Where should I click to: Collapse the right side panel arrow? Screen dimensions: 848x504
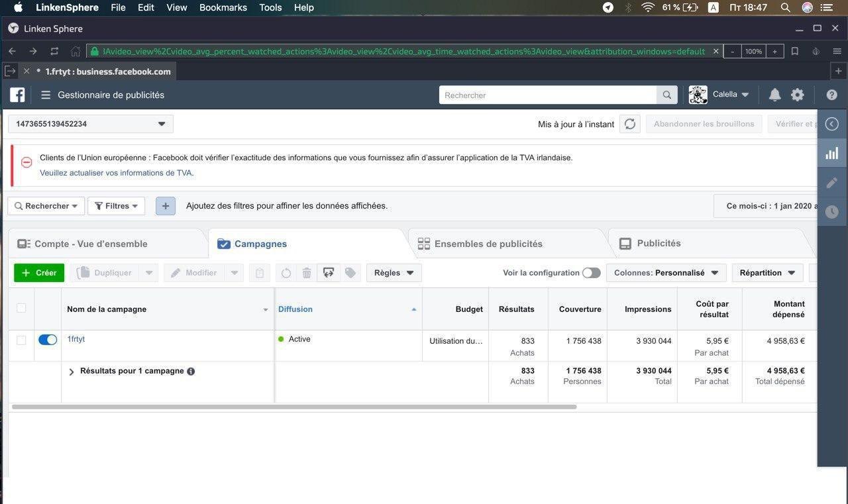coord(832,124)
